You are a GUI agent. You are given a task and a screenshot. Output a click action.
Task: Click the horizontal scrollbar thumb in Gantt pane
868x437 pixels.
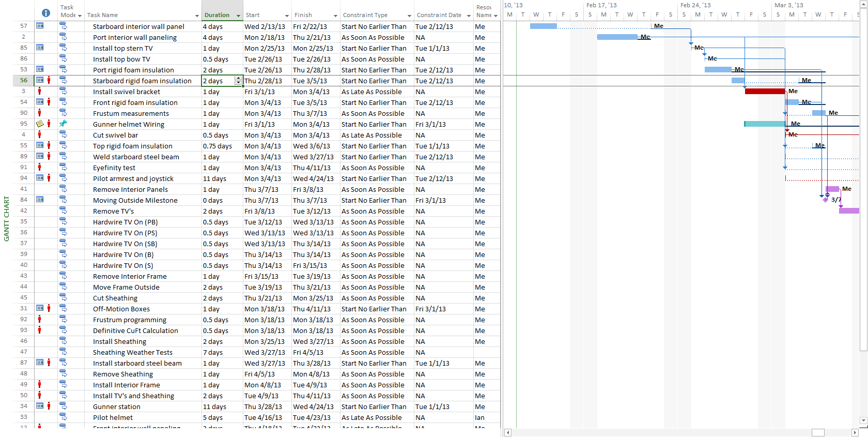coord(818,432)
